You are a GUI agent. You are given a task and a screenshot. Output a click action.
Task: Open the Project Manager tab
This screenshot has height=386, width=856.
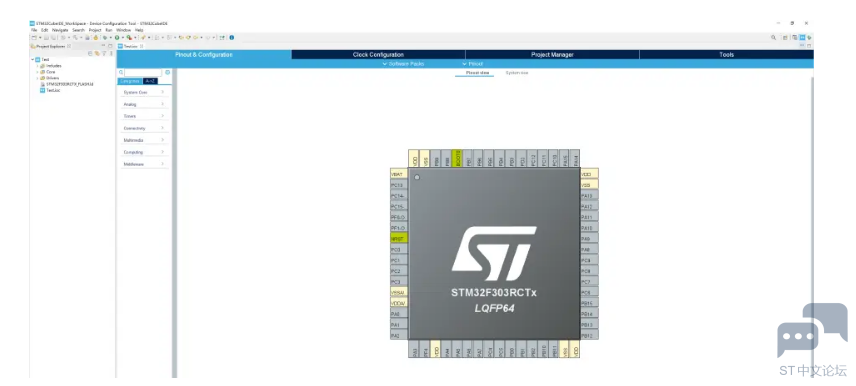pyautogui.click(x=552, y=55)
